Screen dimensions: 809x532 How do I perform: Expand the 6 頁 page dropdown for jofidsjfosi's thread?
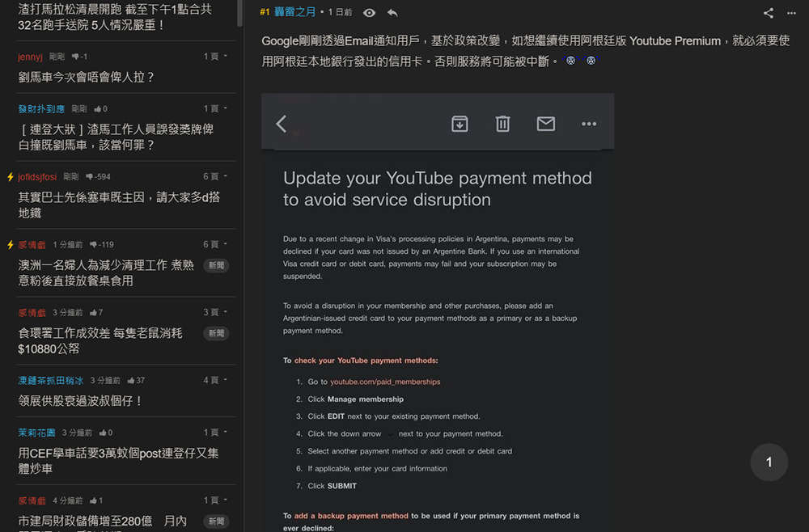click(215, 176)
